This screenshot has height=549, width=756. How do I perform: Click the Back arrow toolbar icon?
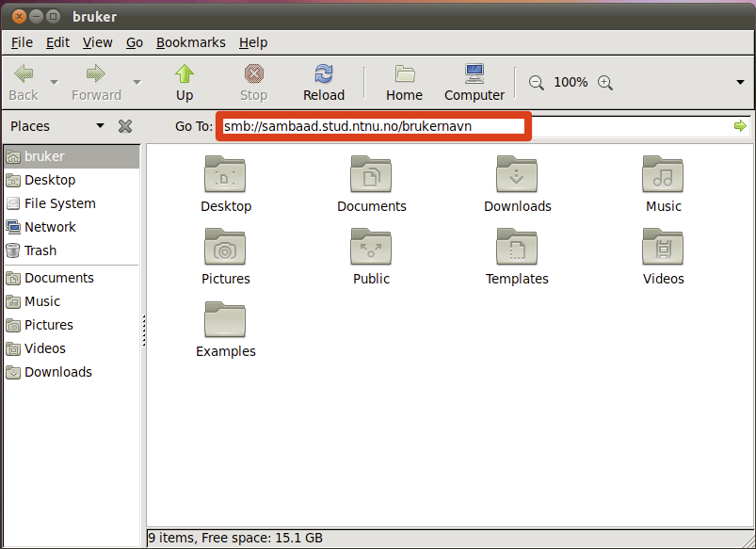(24, 73)
